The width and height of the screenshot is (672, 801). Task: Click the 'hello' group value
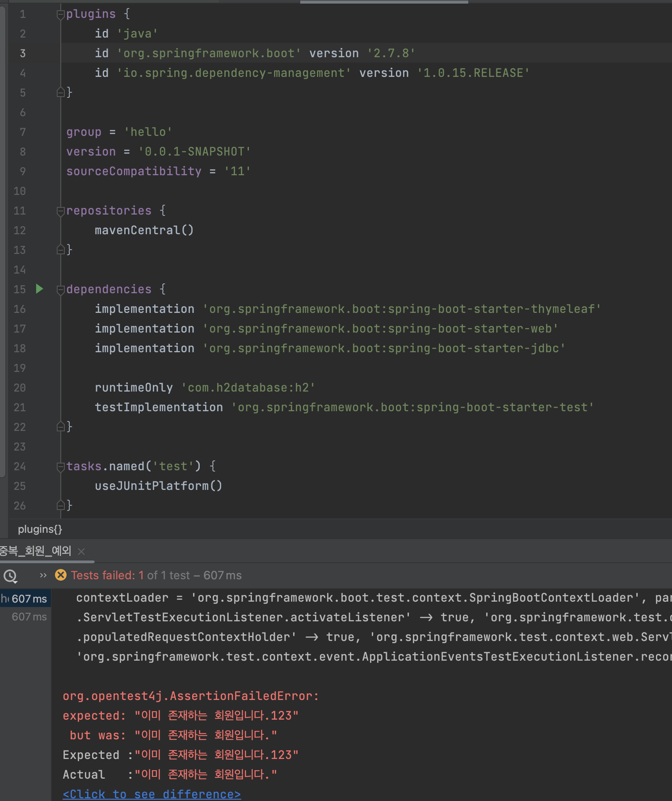click(148, 132)
